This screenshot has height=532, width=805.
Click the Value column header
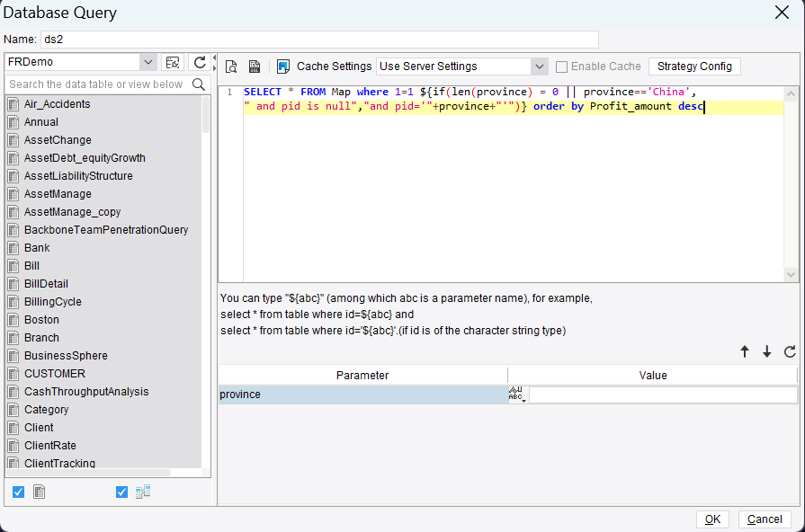point(652,375)
